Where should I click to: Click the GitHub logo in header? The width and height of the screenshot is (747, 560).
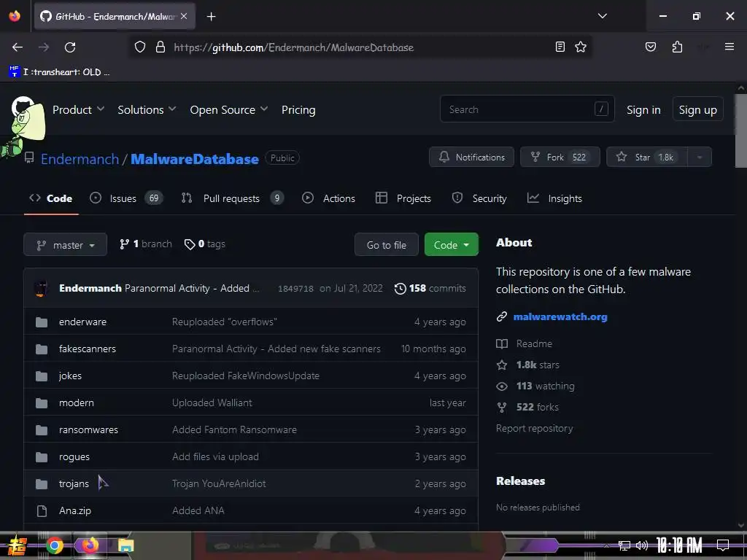coord(23,108)
